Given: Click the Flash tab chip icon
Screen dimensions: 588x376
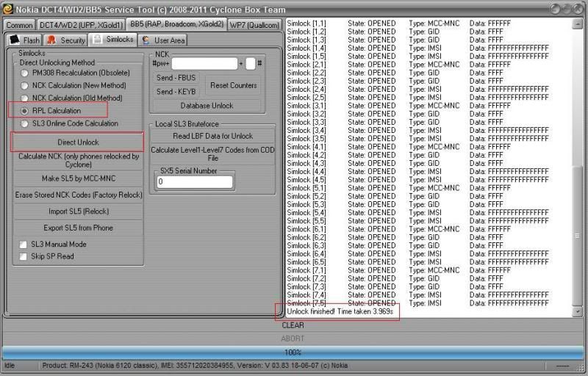Looking at the screenshot, I should pos(15,40).
